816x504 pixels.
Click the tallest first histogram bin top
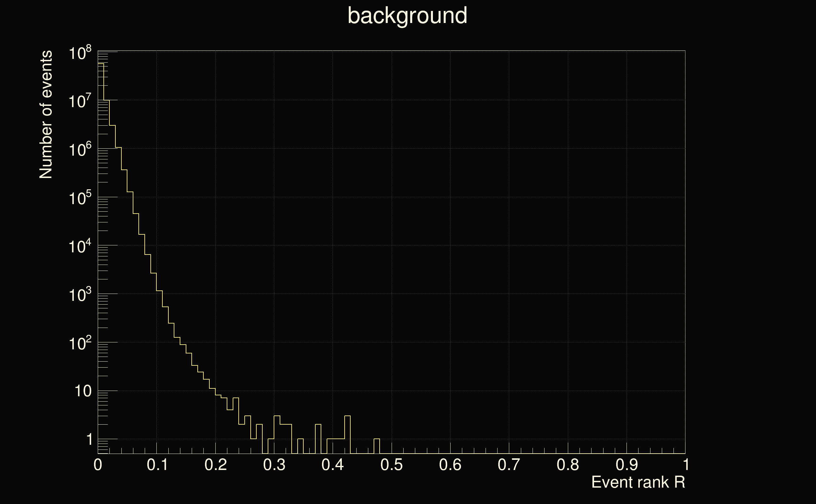[101, 64]
